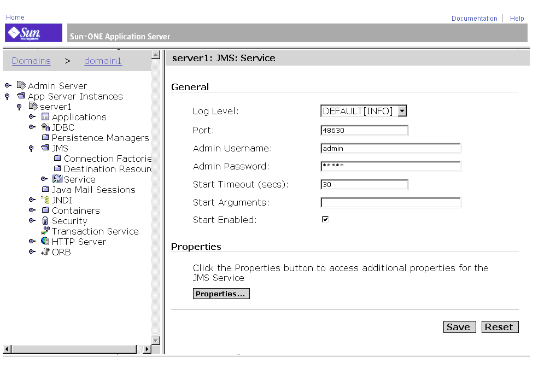Click the horizontal scroll right arrow
The image size is (556, 392).
click(x=147, y=349)
